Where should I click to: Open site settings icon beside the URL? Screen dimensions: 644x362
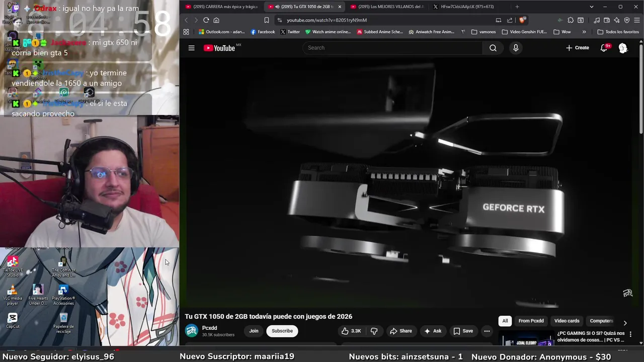pyautogui.click(x=280, y=20)
